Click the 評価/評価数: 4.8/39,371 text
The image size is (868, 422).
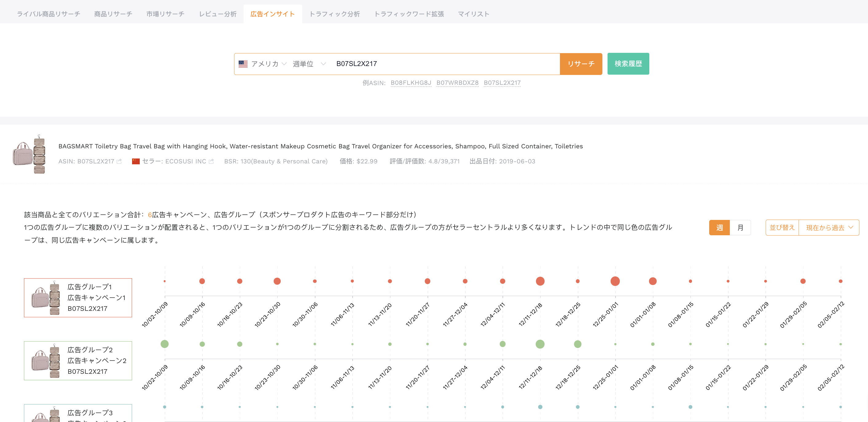[424, 162]
